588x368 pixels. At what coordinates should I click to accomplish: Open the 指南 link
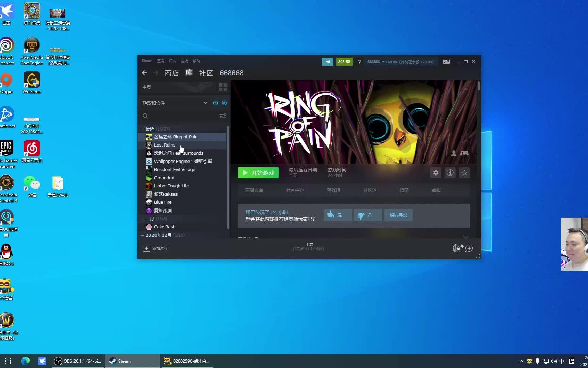[404, 190]
